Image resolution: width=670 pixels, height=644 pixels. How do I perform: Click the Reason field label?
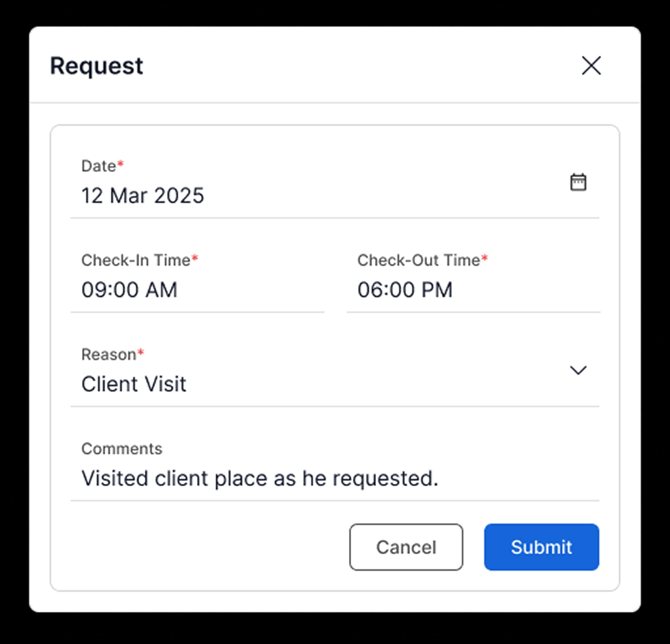[109, 355]
